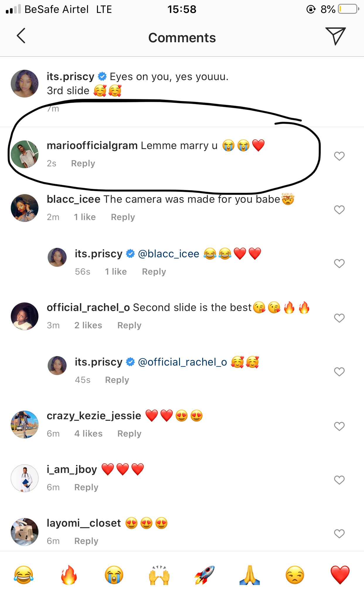This screenshot has width=364, height=595.
Task: Open layomi__closet profile picture
Action: (25, 532)
